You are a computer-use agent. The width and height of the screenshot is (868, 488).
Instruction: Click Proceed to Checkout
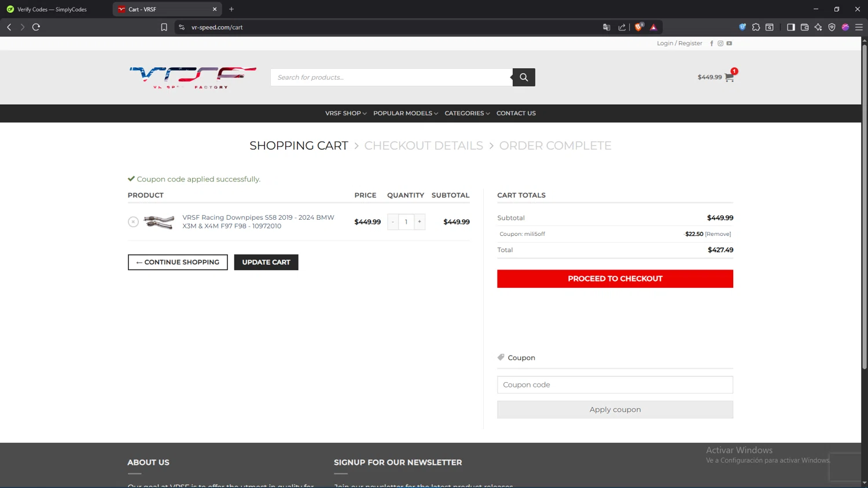(615, 279)
